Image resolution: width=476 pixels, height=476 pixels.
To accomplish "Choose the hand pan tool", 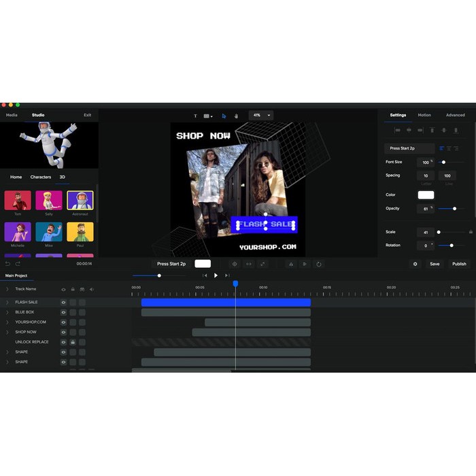I will point(236,116).
